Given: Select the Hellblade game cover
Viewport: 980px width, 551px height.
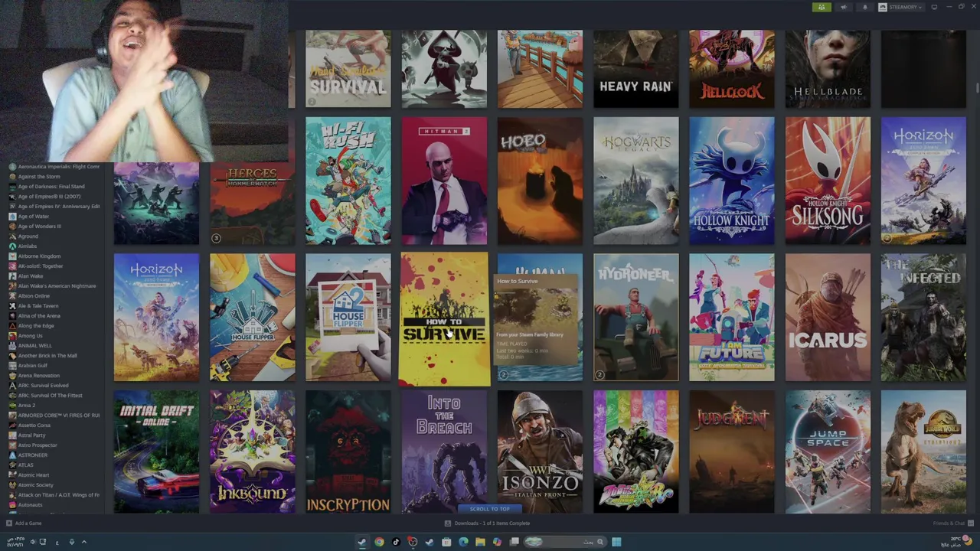Looking at the screenshot, I should [828, 69].
